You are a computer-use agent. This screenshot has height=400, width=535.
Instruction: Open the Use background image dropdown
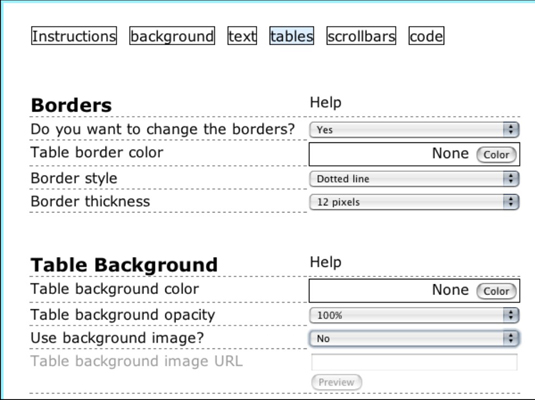[x=414, y=339]
